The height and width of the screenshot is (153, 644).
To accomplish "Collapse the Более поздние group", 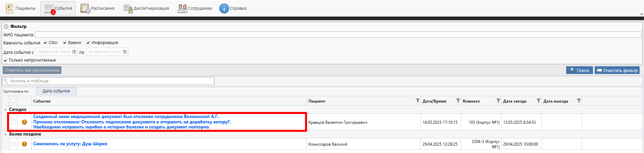I will pyautogui.click(x=5, y=134).
